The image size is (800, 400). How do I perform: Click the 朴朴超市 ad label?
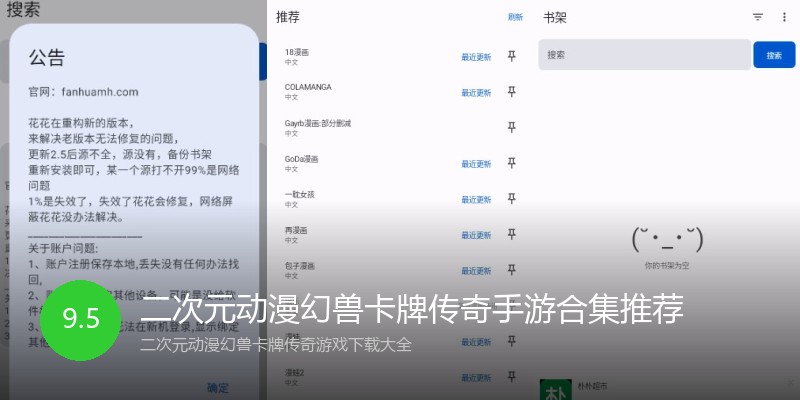[592, 387]
